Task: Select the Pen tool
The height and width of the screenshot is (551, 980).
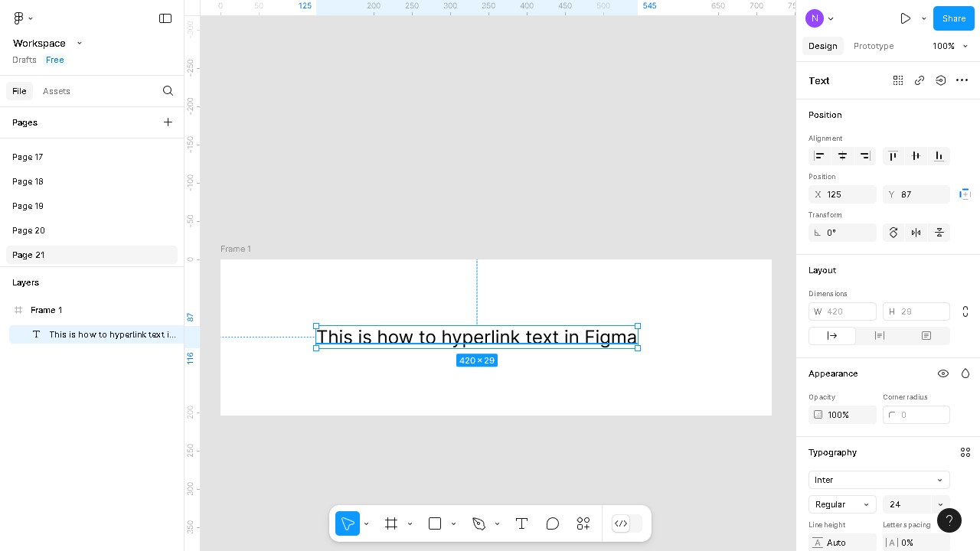Action: (479, 523)
